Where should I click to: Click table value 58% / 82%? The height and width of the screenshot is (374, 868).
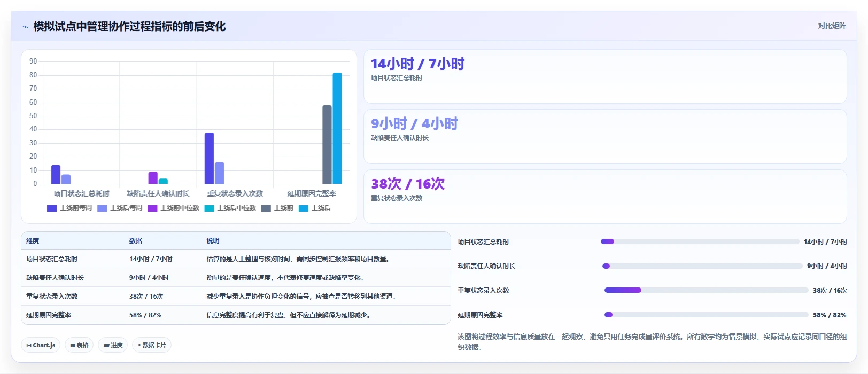coord(145,315)
